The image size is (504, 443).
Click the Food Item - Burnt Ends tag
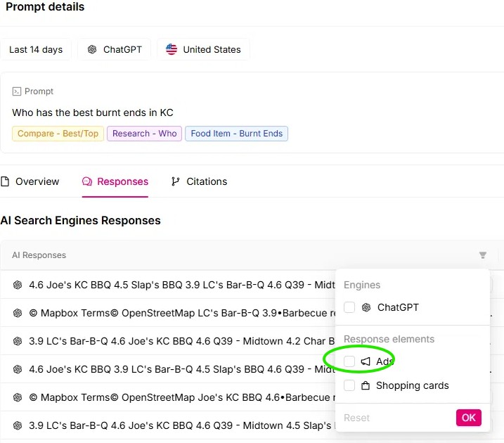tap(236, 134)
